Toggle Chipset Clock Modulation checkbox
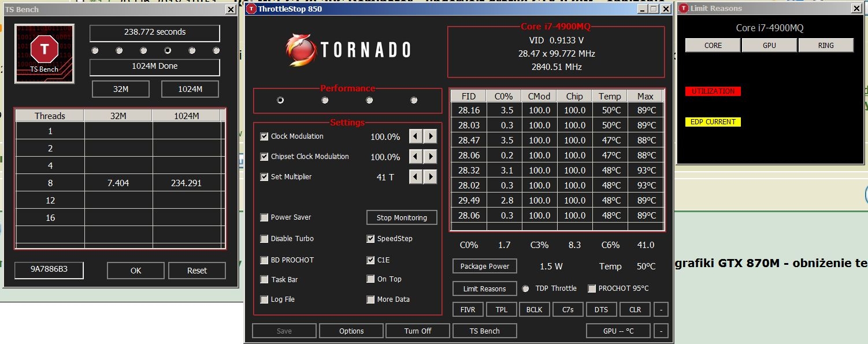 264,157
